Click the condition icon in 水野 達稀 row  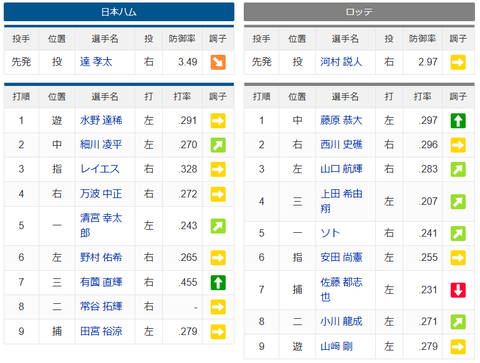[218, 121]
